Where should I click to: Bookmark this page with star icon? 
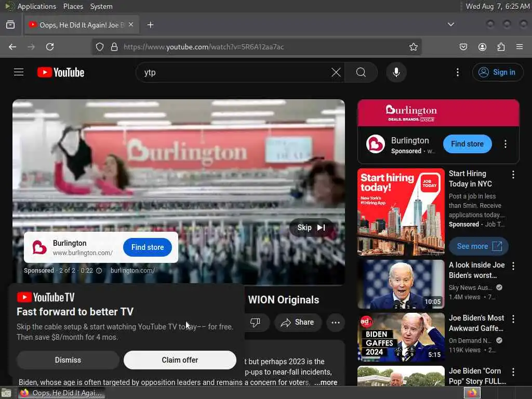pyautogui.click(x=413, y=47)
